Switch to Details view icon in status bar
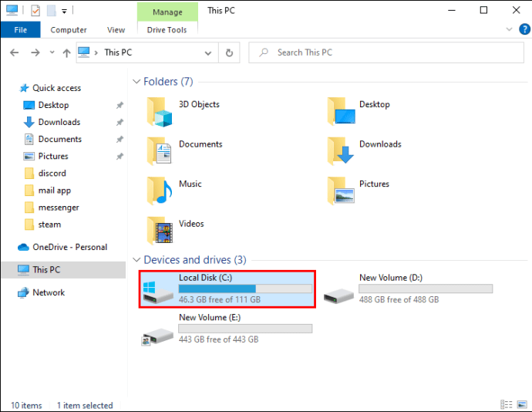 pos(507,404)
